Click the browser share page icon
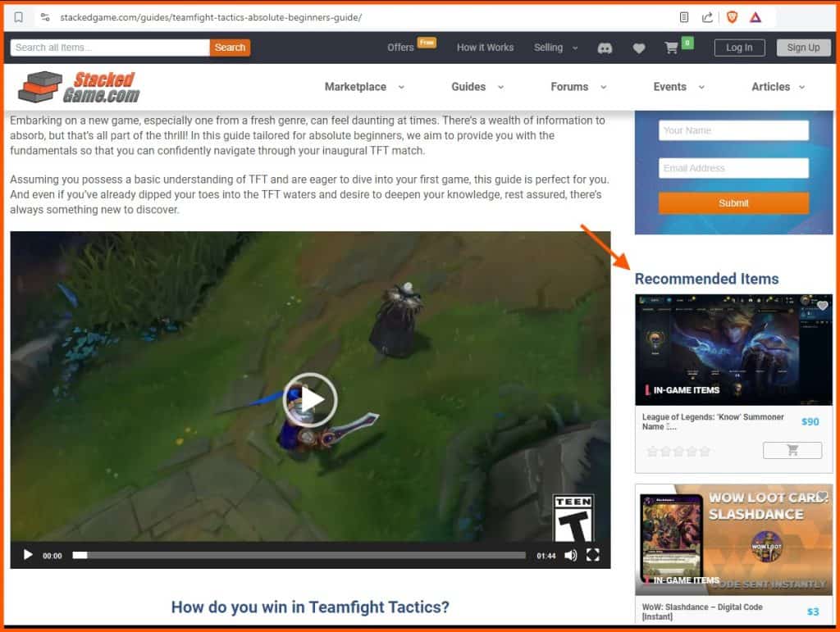840x632 pixels. tap(707, 17)
